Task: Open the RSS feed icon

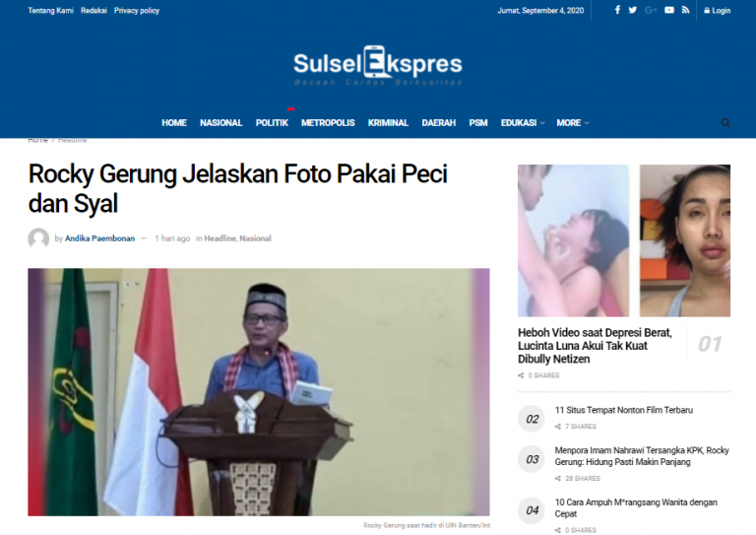Action: click(x=685, y=10)
